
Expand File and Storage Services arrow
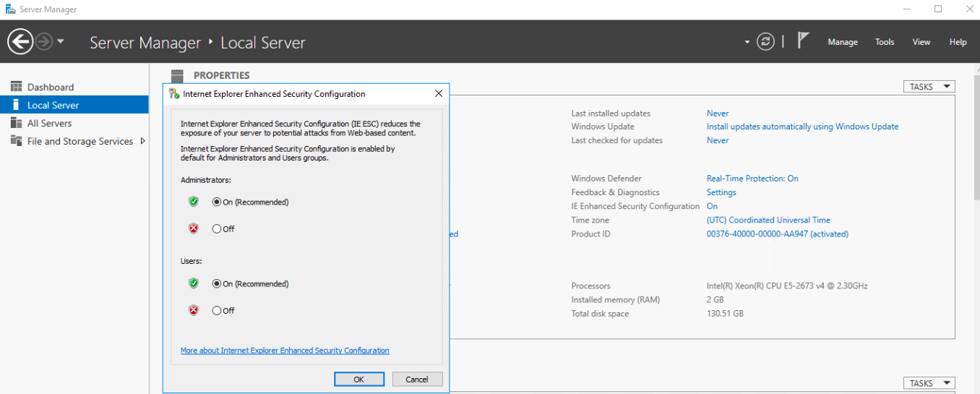pyautogui.click(x=142, y=141)
